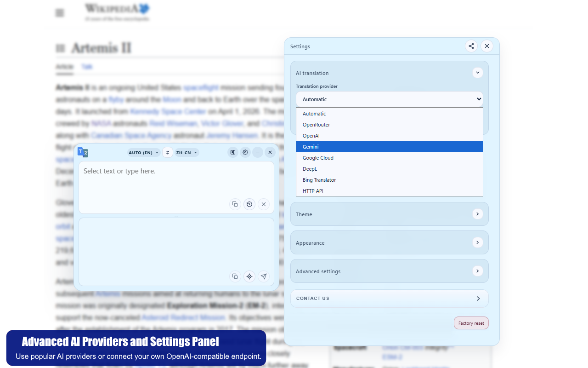The height and width of the screenshot is (368, 588).
Task: Open the translator side panel view
Action: point(232,152)
